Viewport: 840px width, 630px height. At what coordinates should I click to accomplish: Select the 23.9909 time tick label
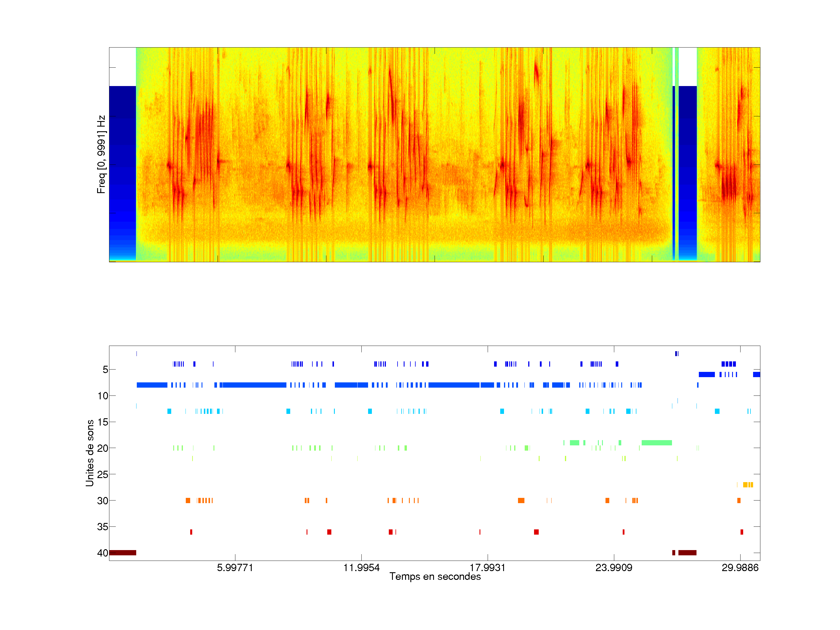tap(614, 568)
